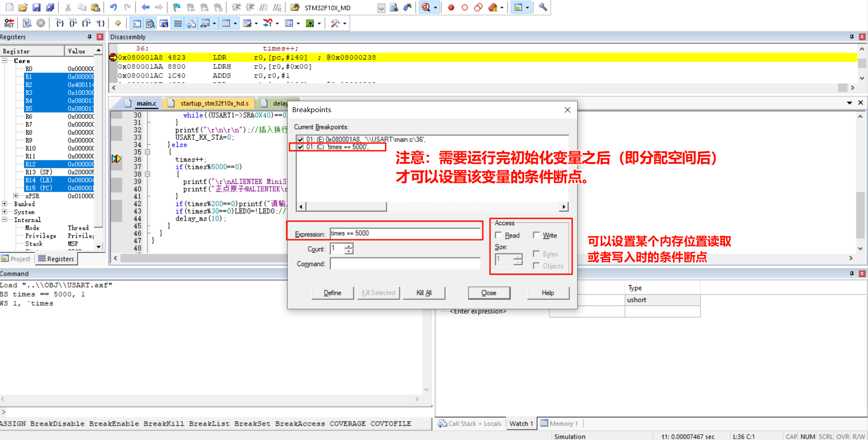Undo the last edit

pos(113,7)
